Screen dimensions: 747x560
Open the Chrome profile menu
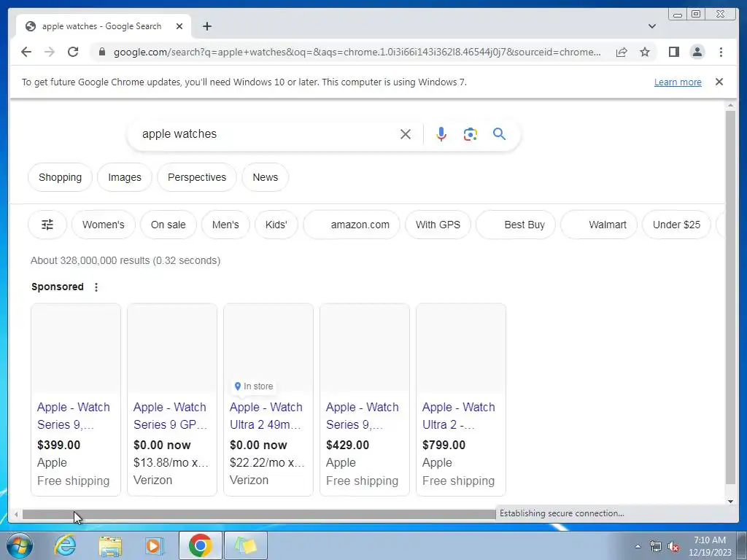[x=697, y=52]
